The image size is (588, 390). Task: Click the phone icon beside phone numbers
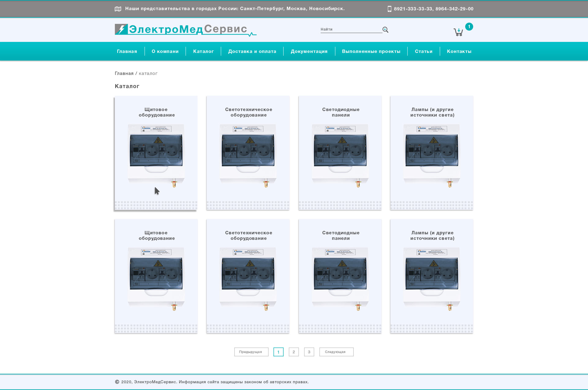389,9
